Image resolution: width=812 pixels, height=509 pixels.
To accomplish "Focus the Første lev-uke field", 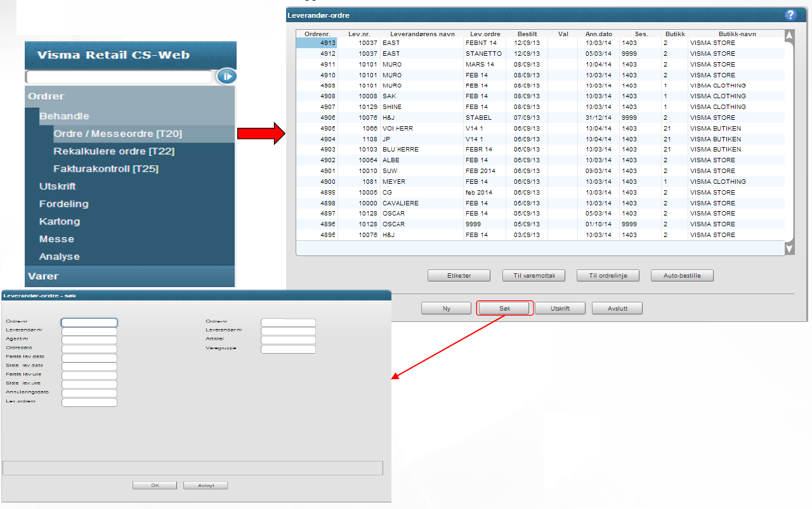I will coord(89,376).
